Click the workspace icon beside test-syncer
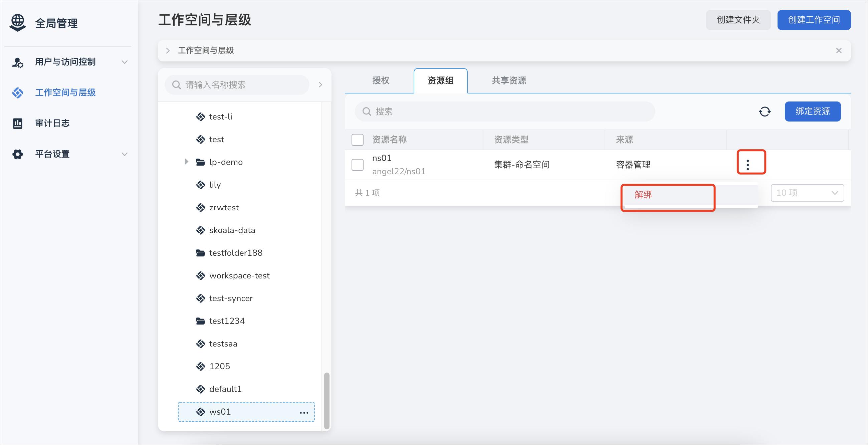 point(201,298)
